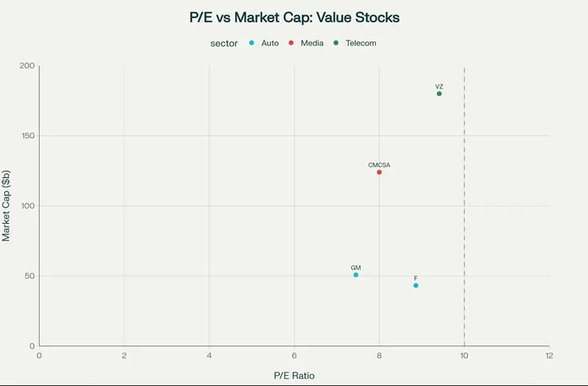
Task: Click the VZ text label
Action: point(439,87)
